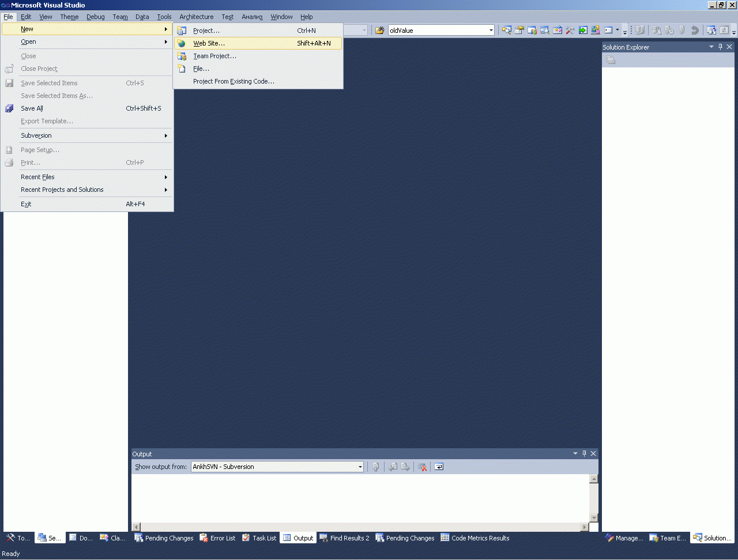The image size is (738, 560).
Task: Expand the Recent Files submenu
Action: click(x=86, y=177)
